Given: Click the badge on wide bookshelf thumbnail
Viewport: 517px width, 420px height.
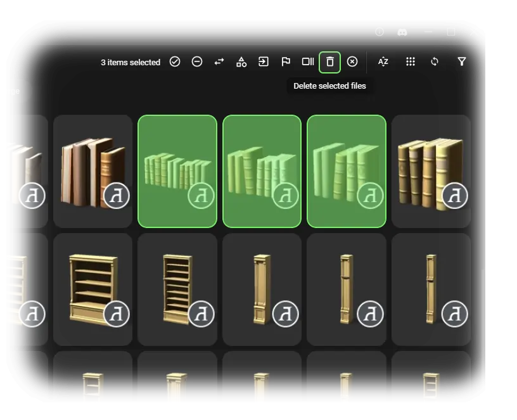Looking at the screenshot, I should 117,314.
